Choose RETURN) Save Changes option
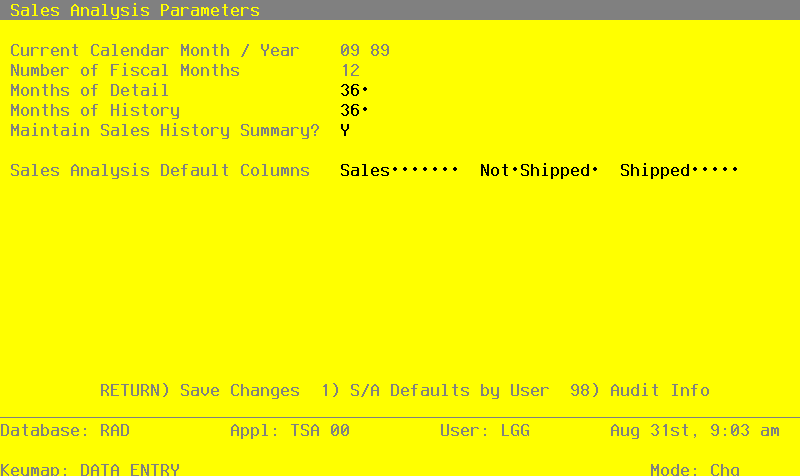 tap(199, 391)
